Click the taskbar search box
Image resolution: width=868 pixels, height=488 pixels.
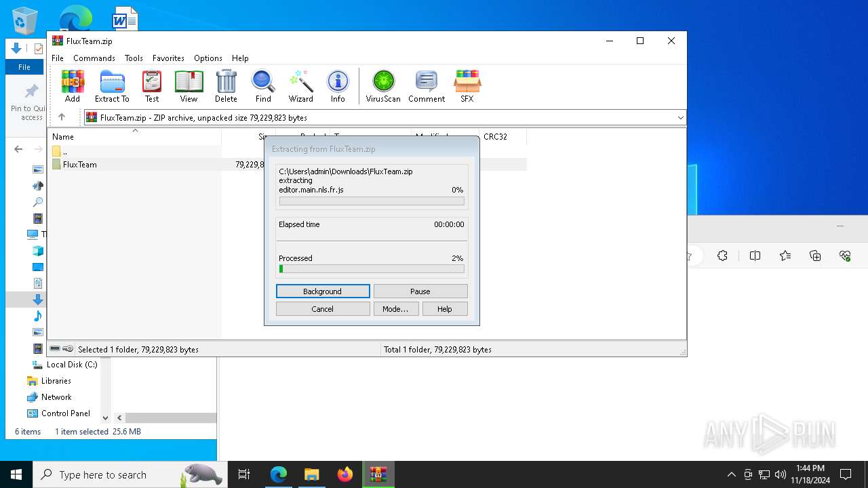[130, 474]
